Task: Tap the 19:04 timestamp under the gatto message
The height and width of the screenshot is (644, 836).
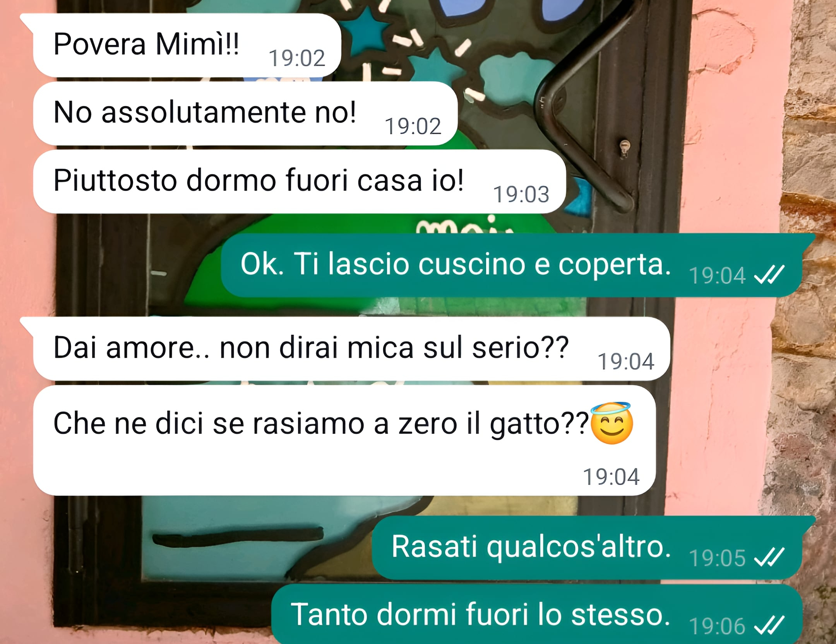Action: point(611,477)
